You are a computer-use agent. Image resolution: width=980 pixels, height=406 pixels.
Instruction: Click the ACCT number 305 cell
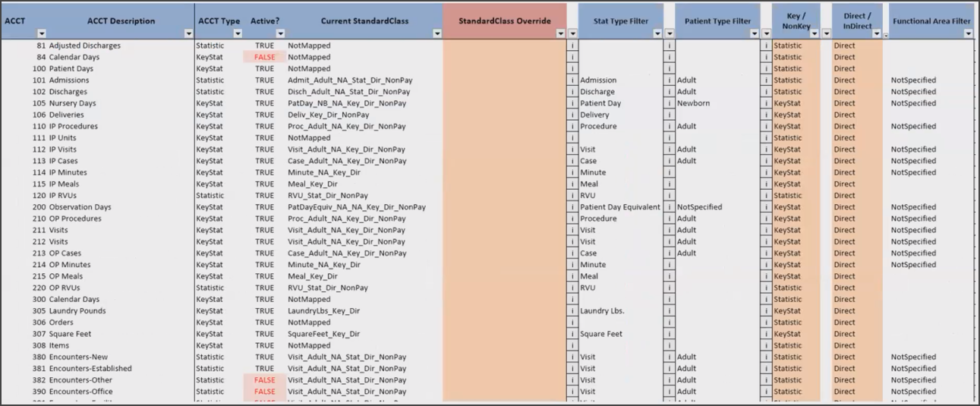[24, 310]
